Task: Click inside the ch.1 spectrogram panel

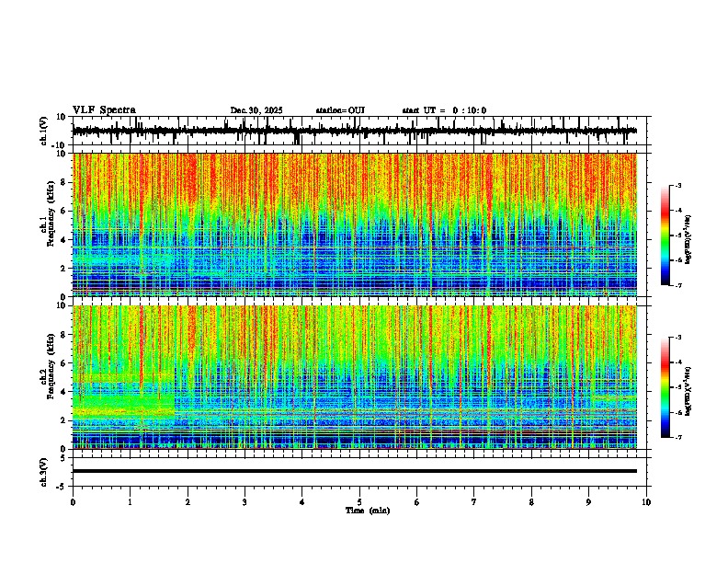Action: pos(355,224)
